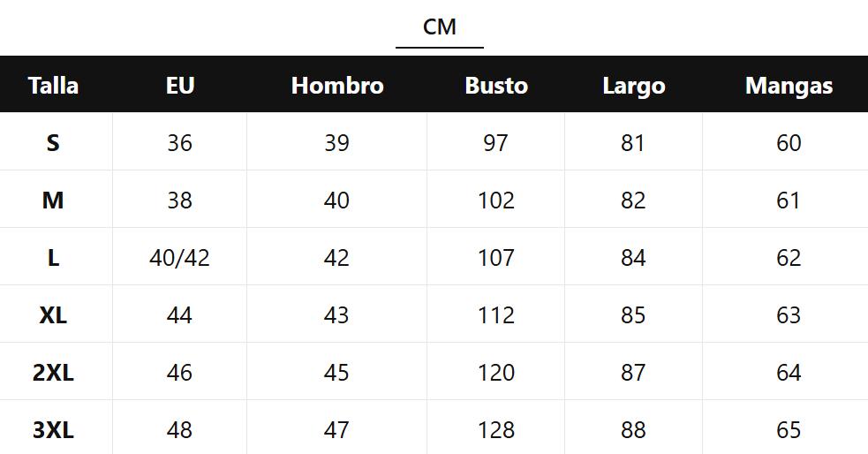Select the 3XL size row label
Viewport: 868px width, 454px height.
tap(53, 430)
